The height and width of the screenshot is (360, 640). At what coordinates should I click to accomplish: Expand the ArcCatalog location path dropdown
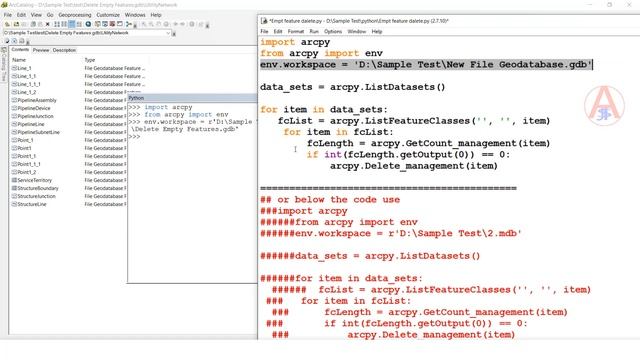click(168, 33)
